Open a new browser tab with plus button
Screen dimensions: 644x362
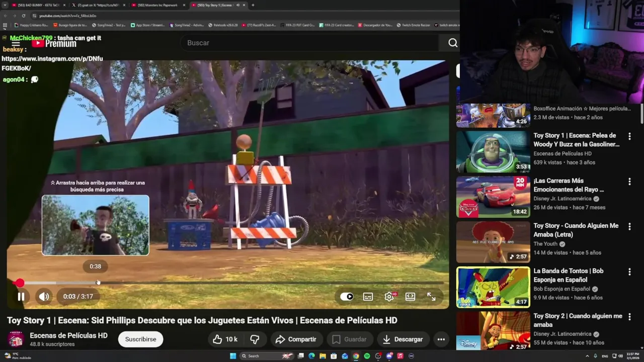tap(253, 5)
